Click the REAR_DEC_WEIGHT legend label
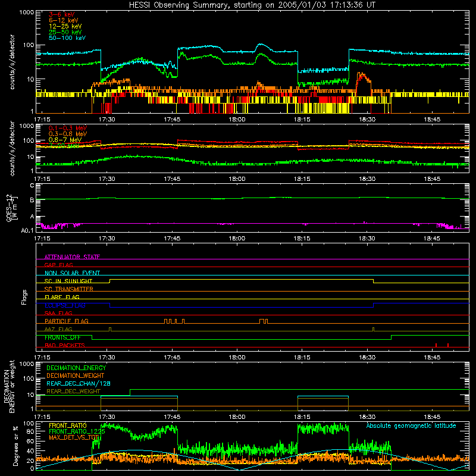 click(73, 392)
